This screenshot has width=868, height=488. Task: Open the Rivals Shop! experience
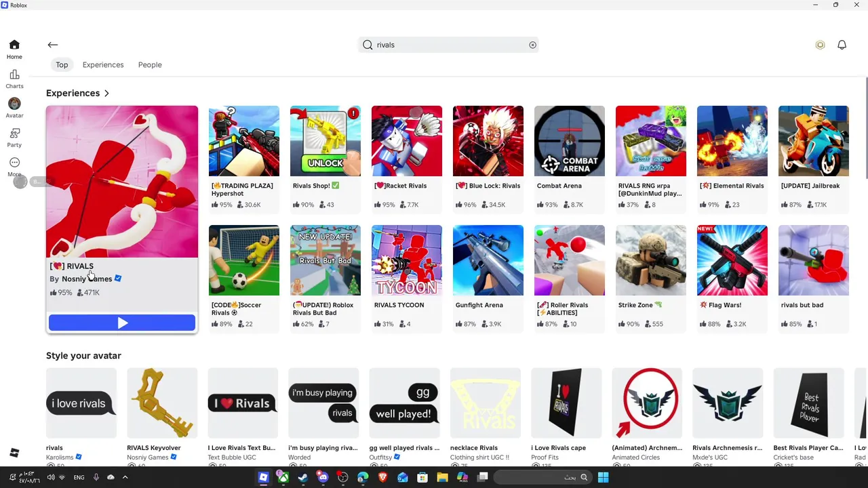[x=325, y=159]
